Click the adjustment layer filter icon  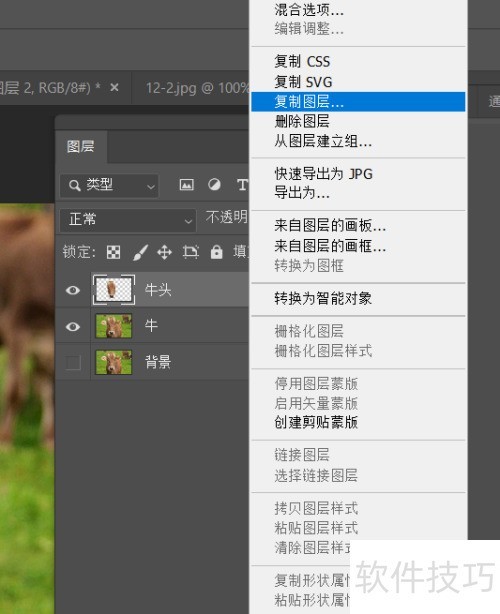(214, 184)
